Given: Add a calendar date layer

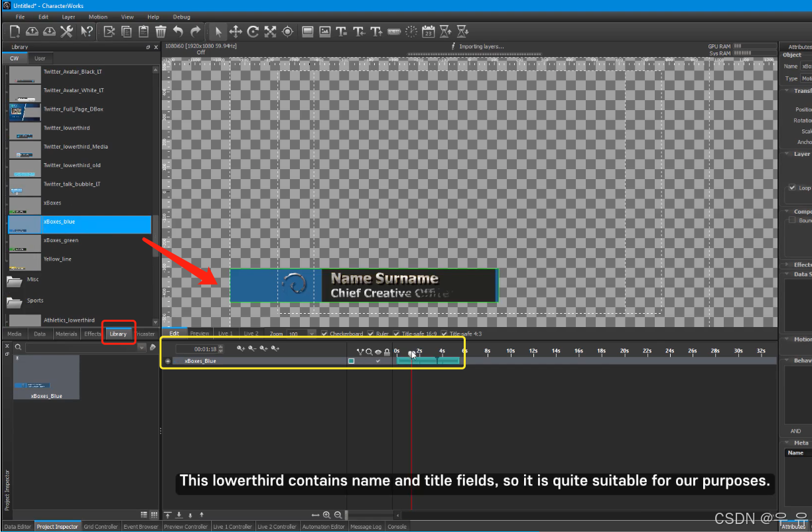Looking at the screenshot, I should coord(429,31).
